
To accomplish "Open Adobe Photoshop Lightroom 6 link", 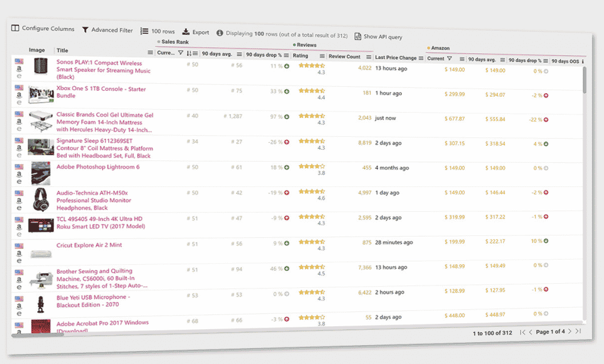I will pyautogui.click(x=98, y=167).
